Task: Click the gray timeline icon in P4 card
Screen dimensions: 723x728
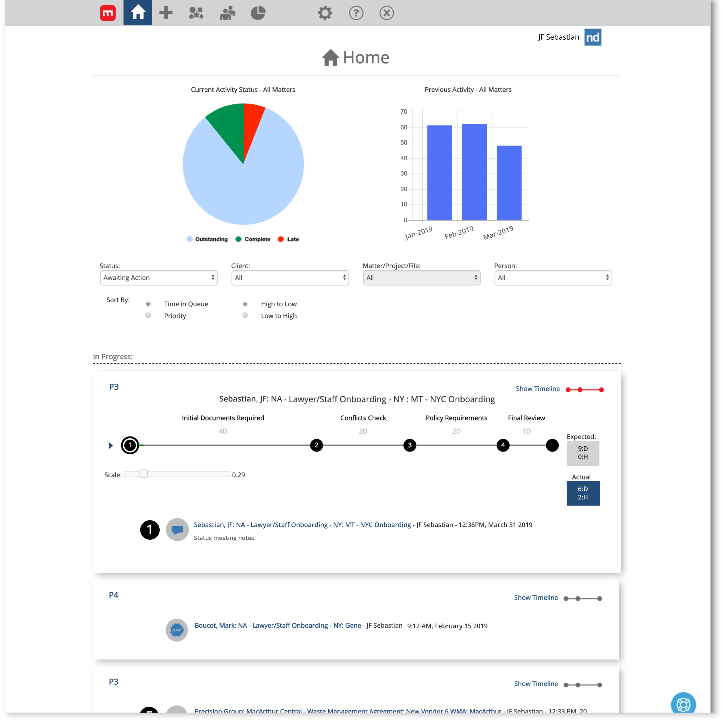Action: 582,598
